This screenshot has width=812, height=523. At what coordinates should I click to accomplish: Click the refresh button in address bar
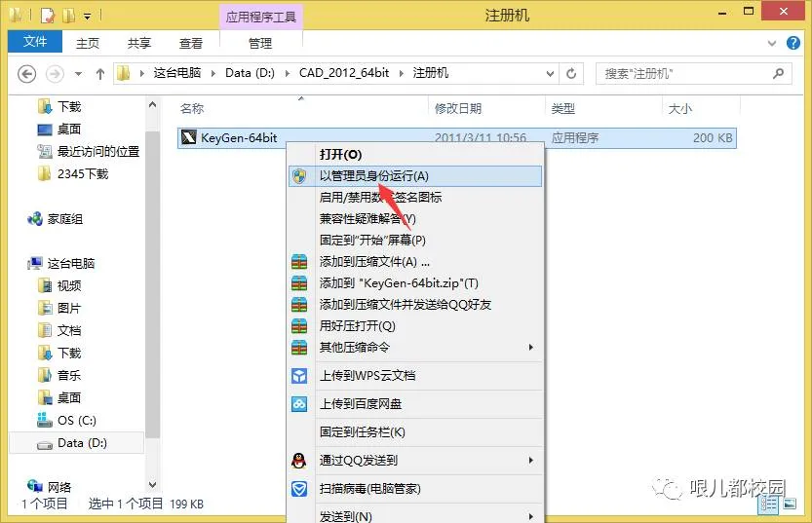tap(571, 73)
